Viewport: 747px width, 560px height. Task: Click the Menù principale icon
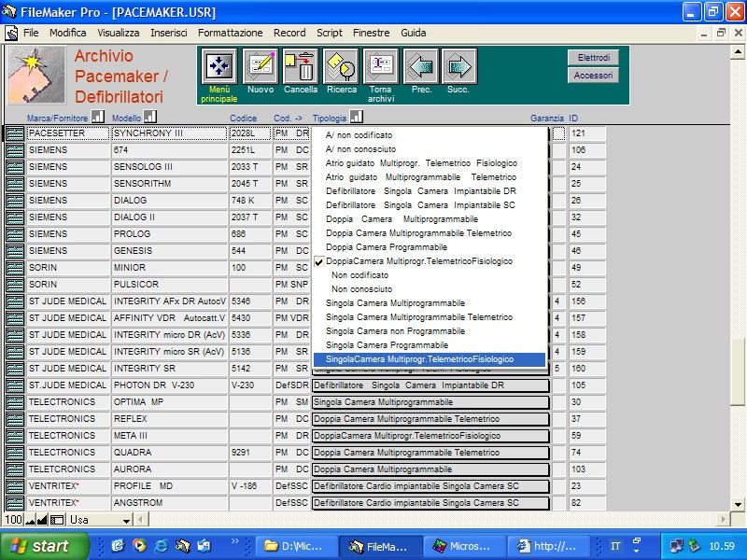pos(218,67)
